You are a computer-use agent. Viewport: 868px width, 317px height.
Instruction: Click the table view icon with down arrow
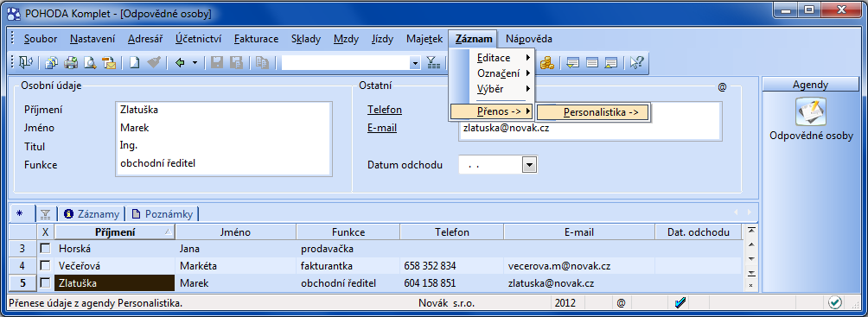pos(573,62)
